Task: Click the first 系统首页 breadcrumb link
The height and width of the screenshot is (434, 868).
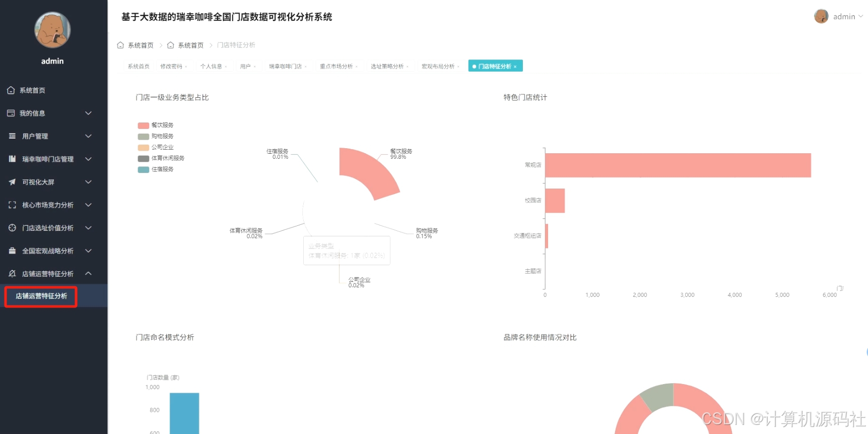Action: tap(141, 45)
